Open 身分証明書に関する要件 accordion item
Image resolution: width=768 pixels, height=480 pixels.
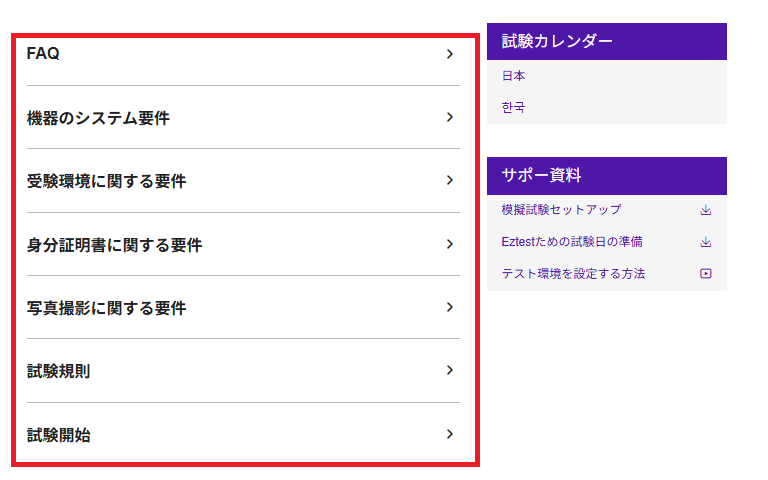114,245
